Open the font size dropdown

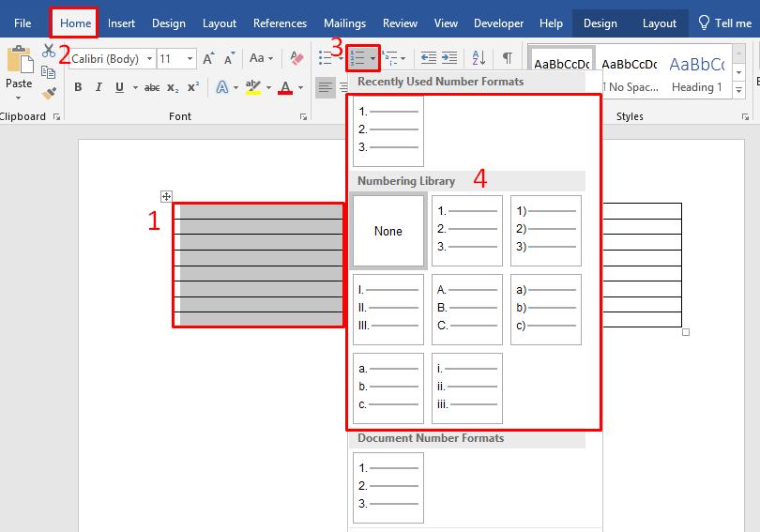point(190,58)
